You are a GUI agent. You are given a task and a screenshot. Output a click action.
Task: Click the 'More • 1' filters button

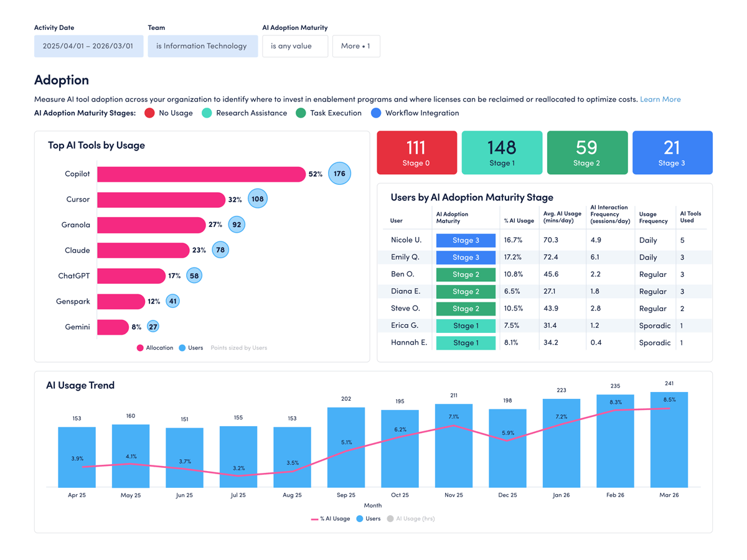pos(356,46)
